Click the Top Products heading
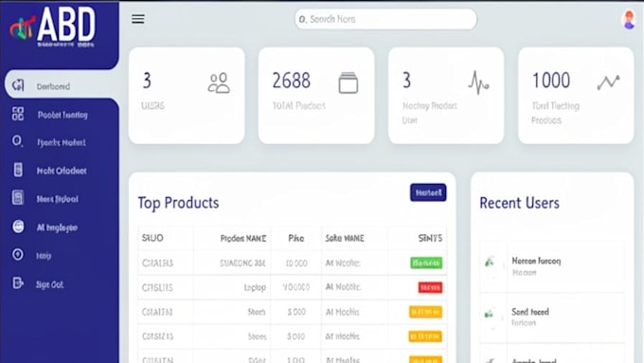The image size is (644, 363). pos(178,203)
